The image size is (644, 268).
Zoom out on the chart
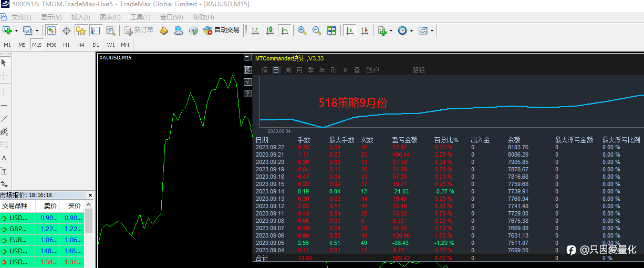click(x=317, y=30)
